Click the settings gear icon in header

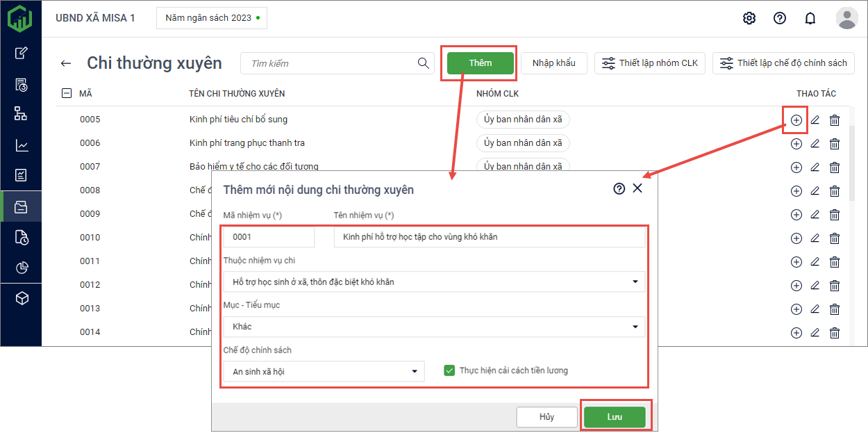point(749,18)
